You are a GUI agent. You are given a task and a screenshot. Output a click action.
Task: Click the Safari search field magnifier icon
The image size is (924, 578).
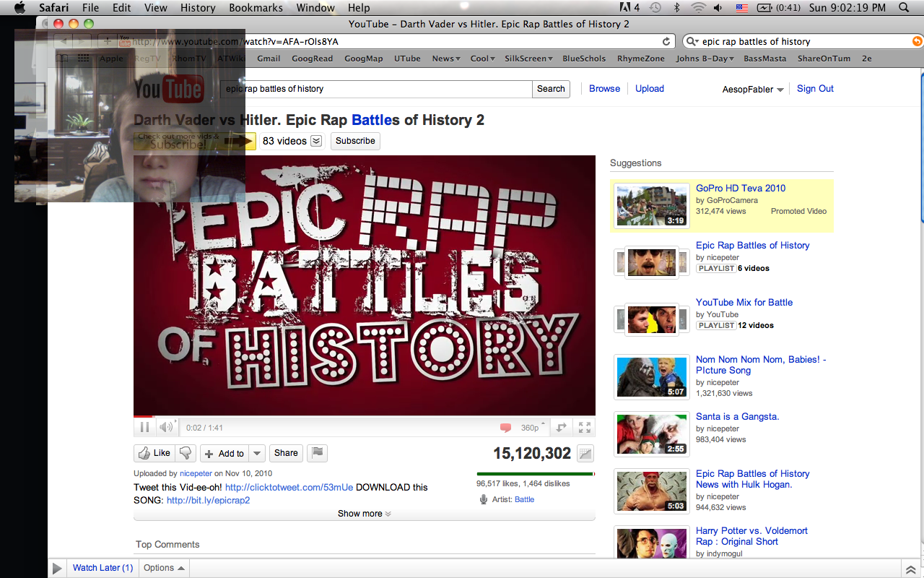(x=692, y=42)
